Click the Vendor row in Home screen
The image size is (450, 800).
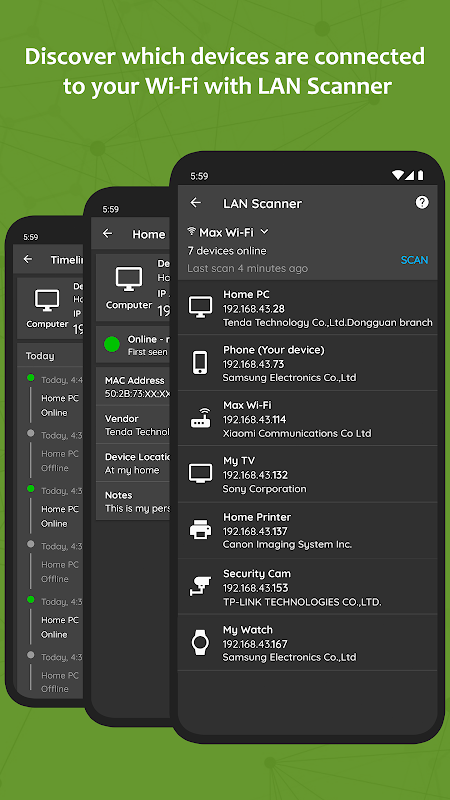point(133,424)
